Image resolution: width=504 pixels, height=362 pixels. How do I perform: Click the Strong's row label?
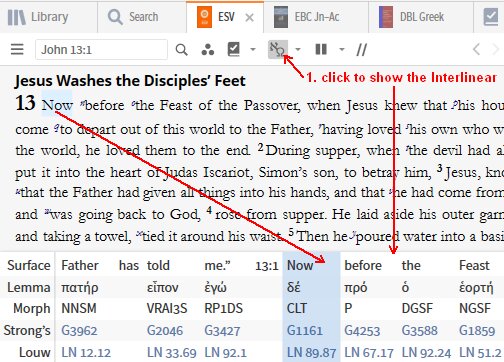click(27, 331)
